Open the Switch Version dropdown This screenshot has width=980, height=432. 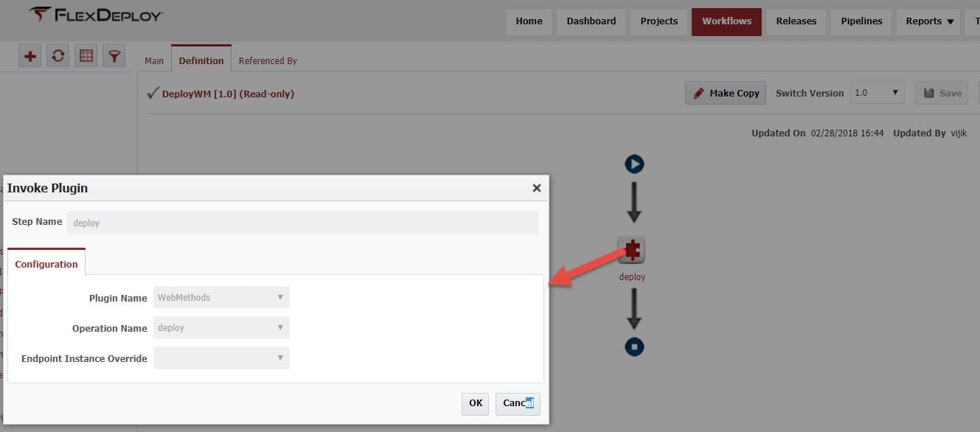[878, 93]
